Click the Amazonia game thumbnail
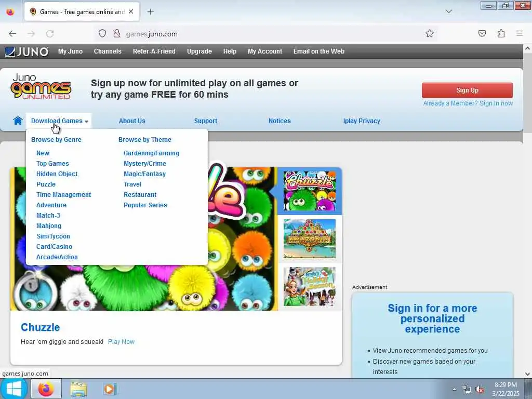This screenshot has width=532, height=399. coord(310,239)
